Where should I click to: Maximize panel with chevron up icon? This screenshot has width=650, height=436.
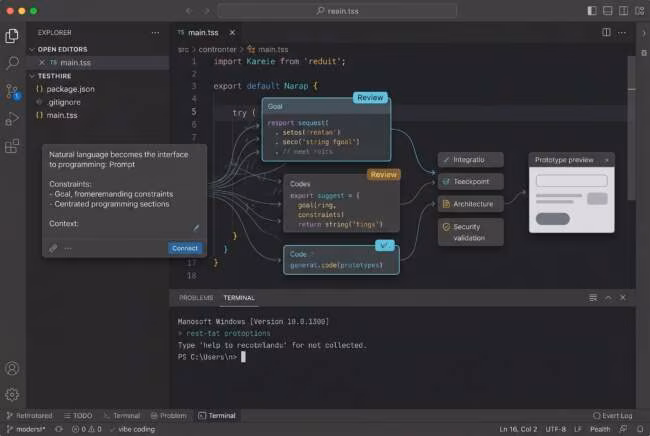[x=608, y=298]
